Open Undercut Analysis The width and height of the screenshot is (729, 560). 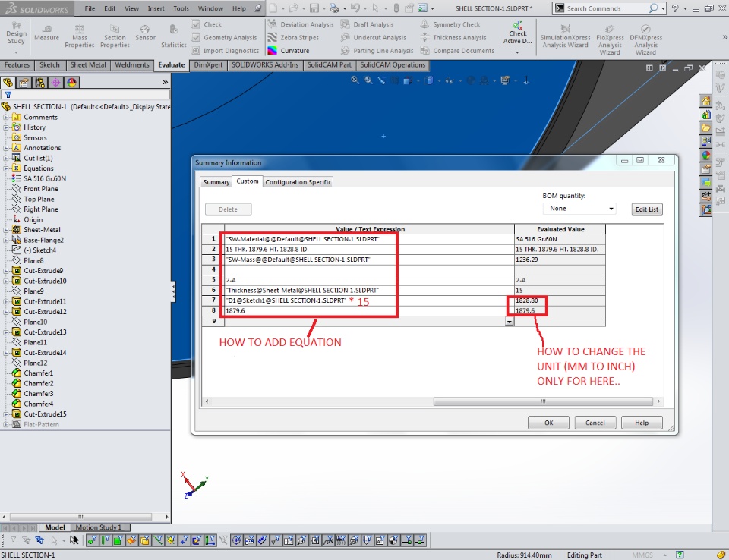pyautogui.click(x=374, y=38)
